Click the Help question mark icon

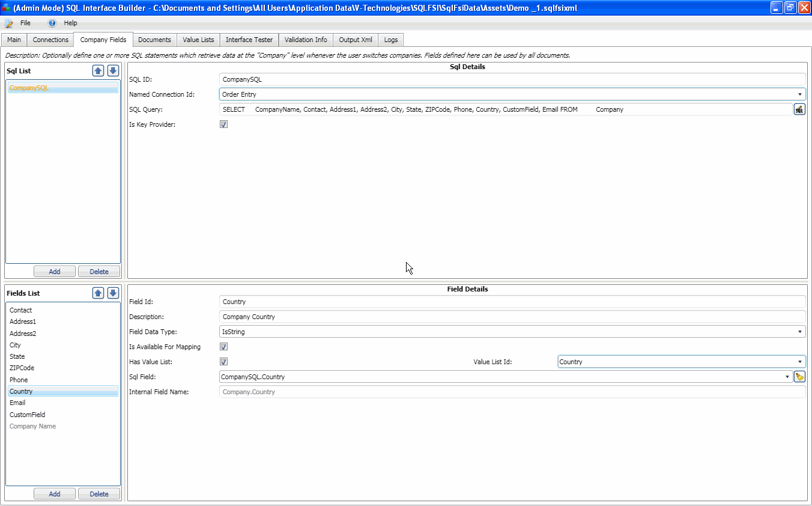tap(52, 23)
